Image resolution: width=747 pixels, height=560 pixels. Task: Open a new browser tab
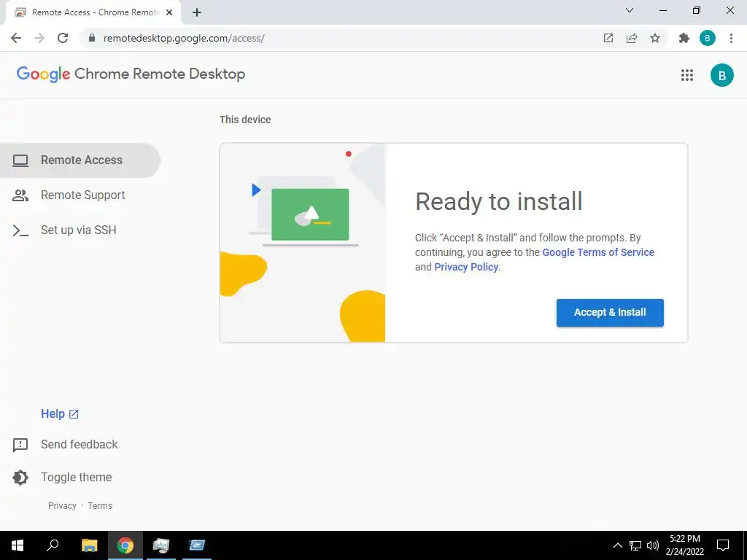click(197, 13)
